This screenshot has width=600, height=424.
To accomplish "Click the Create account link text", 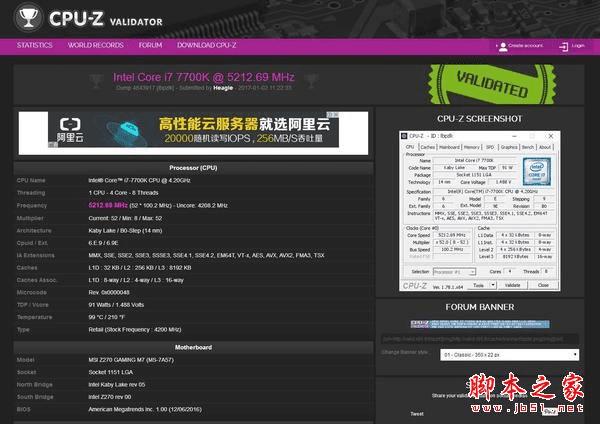I will (x=525, y=46).
